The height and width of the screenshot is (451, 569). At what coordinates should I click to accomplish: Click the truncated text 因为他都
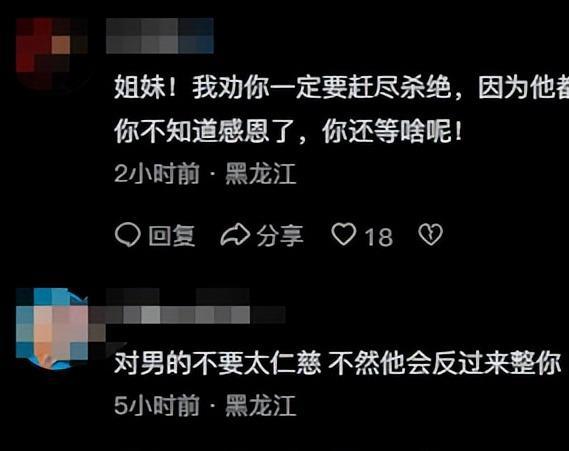(x=524, y=87)
